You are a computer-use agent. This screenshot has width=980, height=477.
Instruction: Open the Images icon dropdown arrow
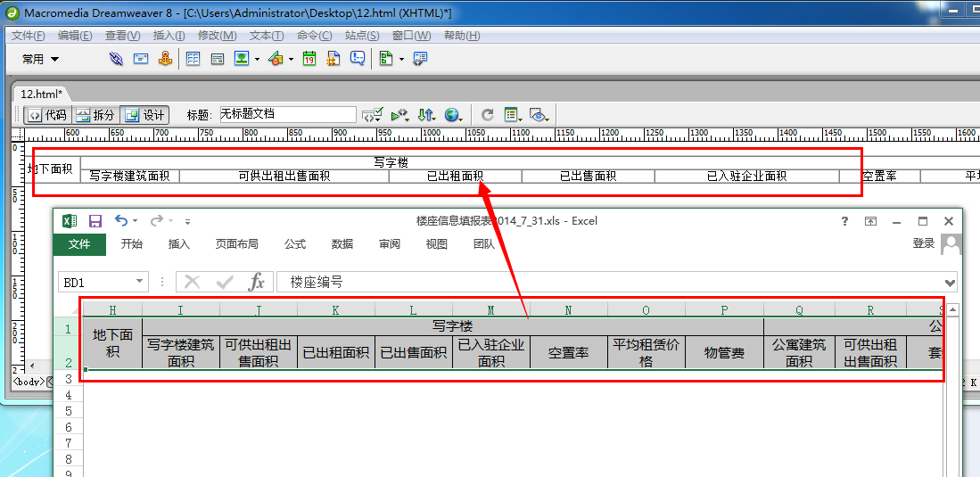(x=258, y=60)
